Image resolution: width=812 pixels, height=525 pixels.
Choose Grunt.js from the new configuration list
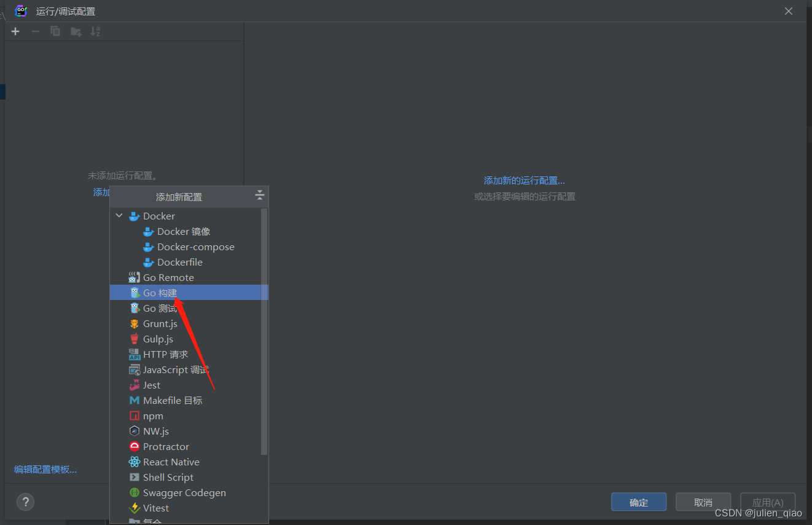coord(189,323)
